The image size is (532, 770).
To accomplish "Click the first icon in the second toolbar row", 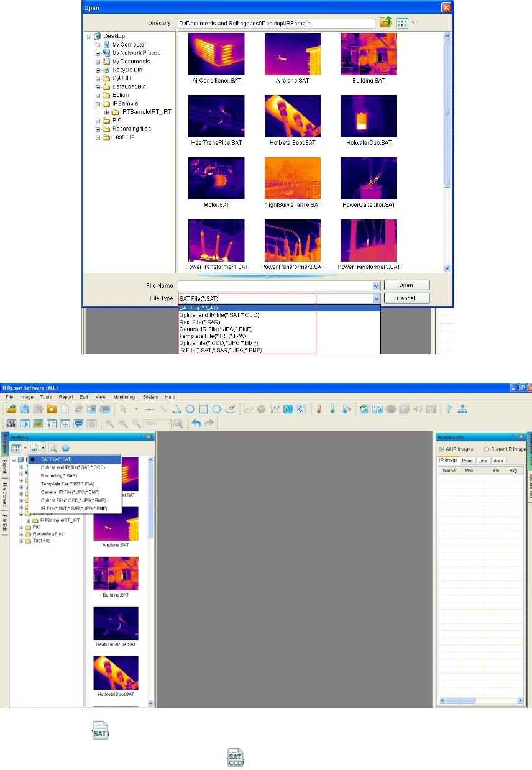I will click(x=11, y=423).
